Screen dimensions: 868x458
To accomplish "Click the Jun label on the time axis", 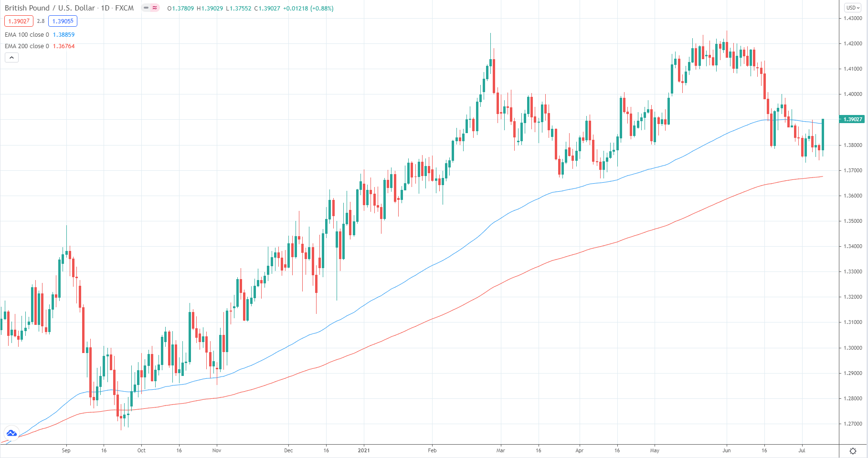I will (x=726, y=450).
